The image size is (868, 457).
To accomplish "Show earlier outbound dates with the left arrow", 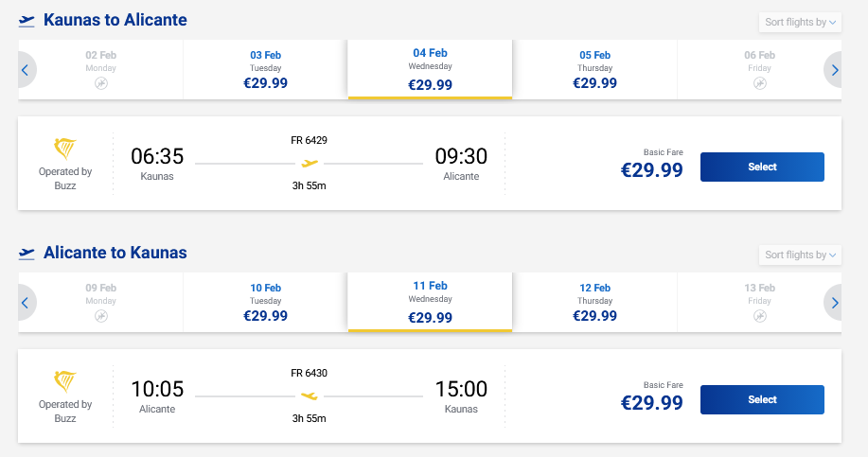I will (x=26, y=69).
